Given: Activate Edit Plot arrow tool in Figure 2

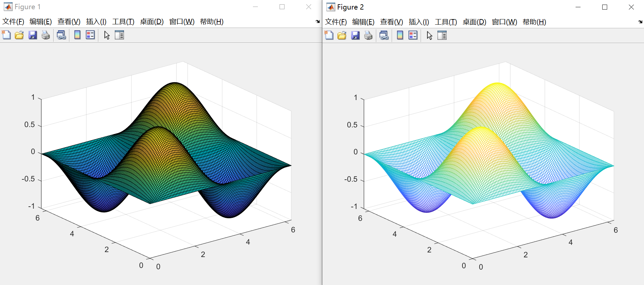Looking at the screenshot, I should (430, 35).
